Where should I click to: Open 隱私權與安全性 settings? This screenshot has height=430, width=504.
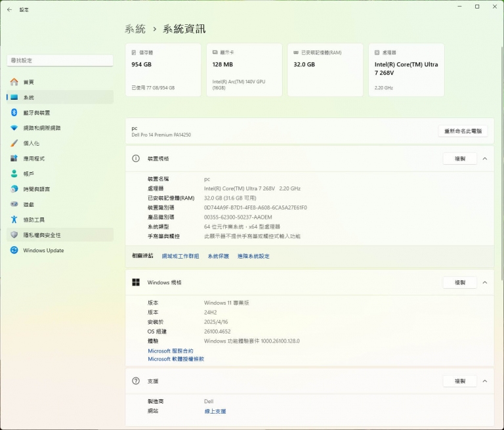coord(60,235)
